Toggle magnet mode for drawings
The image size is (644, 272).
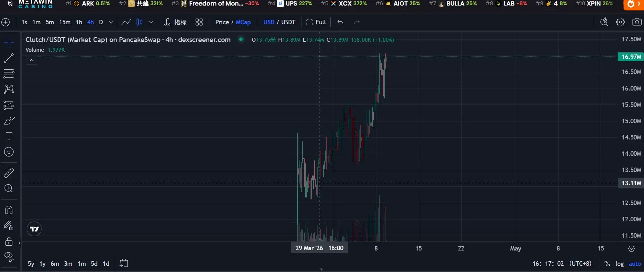click(x=9, y=210)
